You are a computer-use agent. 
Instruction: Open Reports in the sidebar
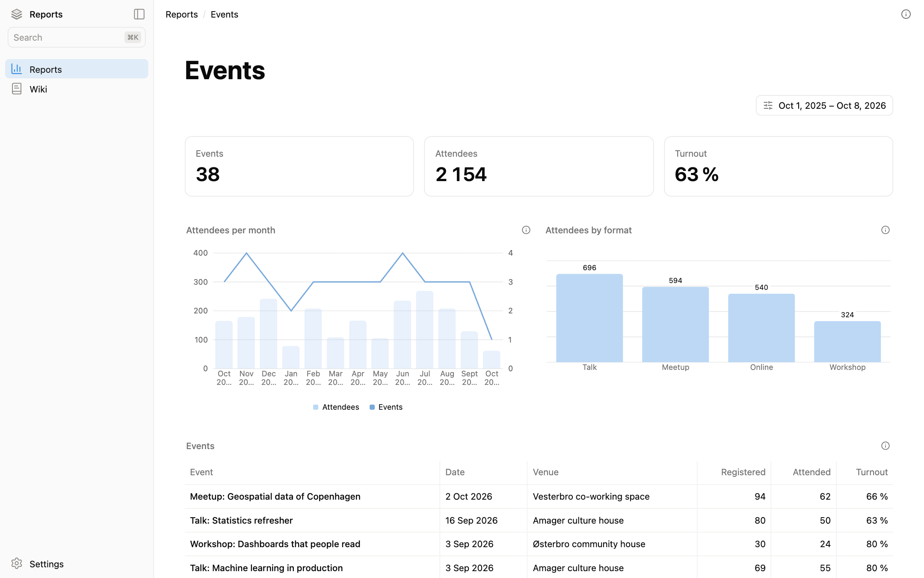click(77, 69)
